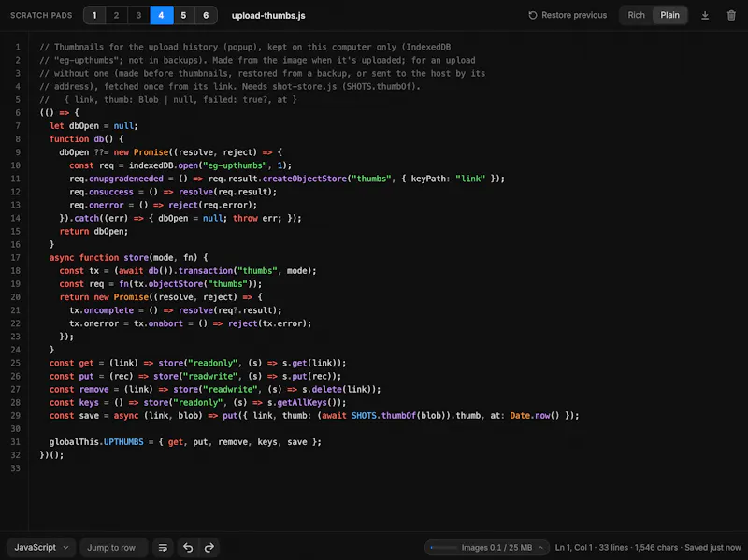Delete pad with the trash icon

[731, 15]
